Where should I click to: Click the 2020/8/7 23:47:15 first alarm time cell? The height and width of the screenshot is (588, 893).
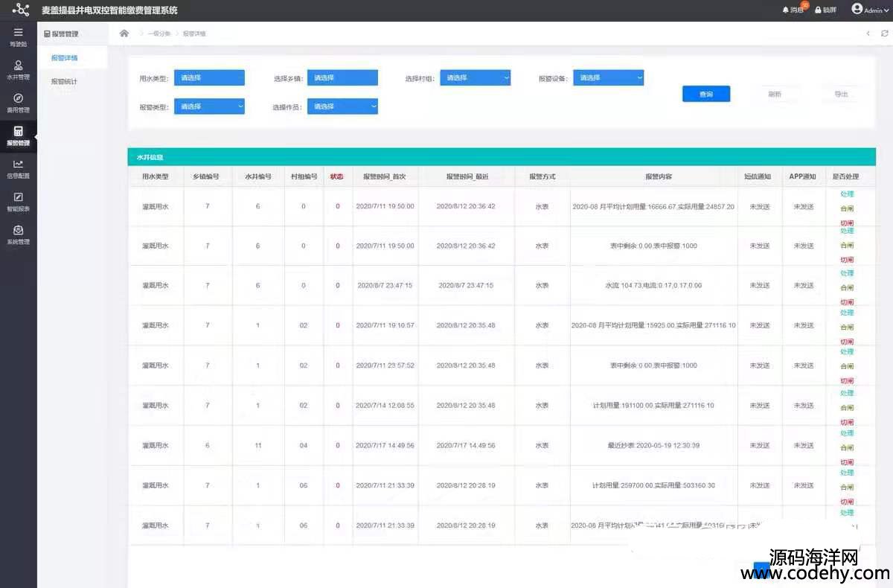tap(385, 285)
